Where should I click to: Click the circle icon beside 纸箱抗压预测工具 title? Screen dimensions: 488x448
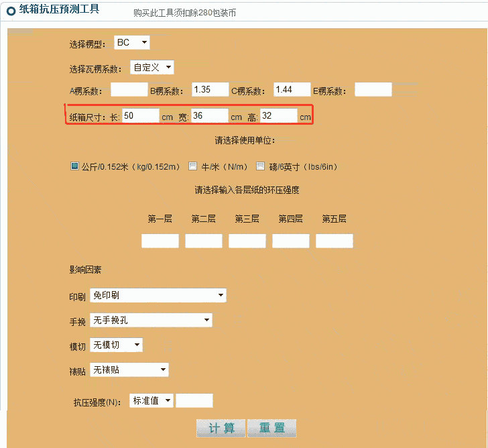pyautogui.click(x=11, y=11)
